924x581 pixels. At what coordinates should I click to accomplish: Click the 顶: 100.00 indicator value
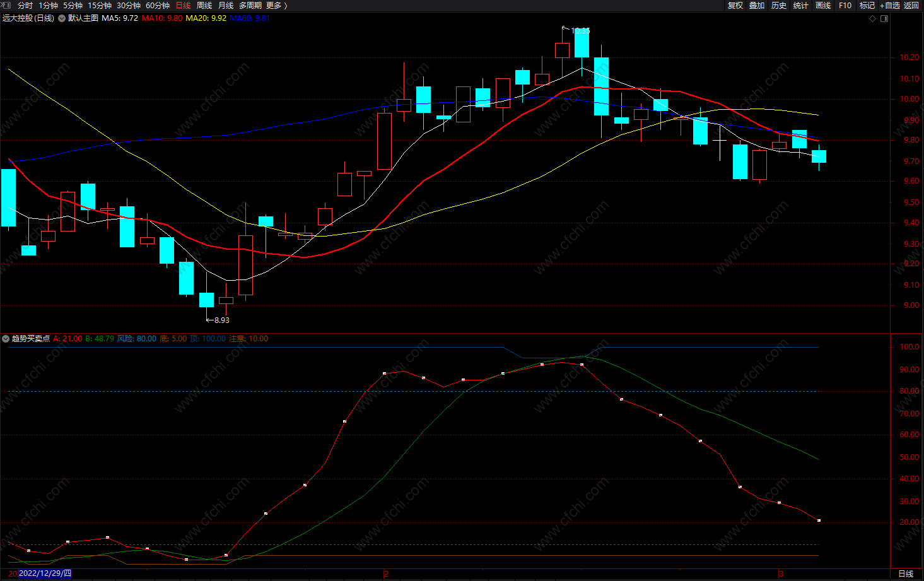(x=208, y=339)
